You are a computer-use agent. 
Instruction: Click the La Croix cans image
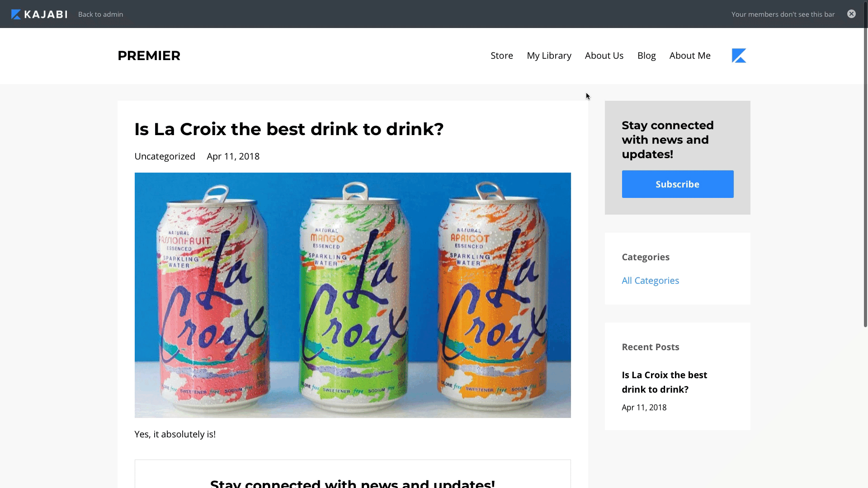pos(353,295)
